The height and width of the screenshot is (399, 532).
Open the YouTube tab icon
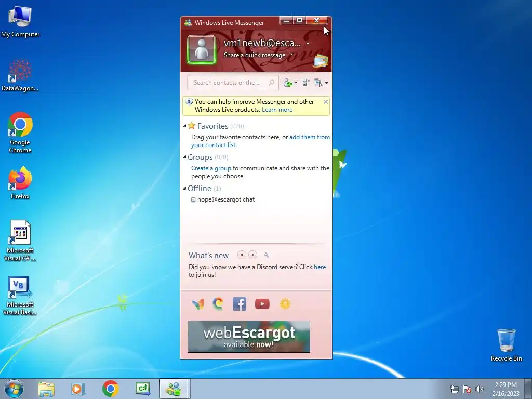262,304
